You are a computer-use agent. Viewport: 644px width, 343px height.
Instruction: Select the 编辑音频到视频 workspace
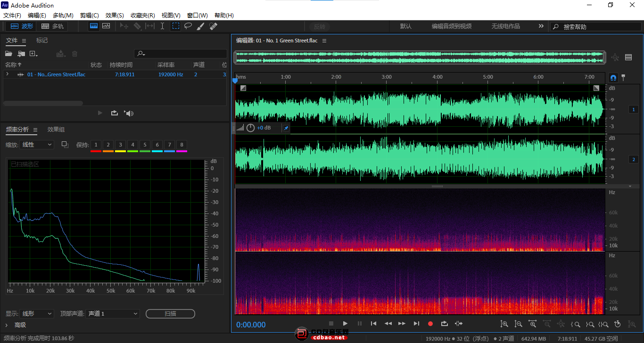pos(452,26)
